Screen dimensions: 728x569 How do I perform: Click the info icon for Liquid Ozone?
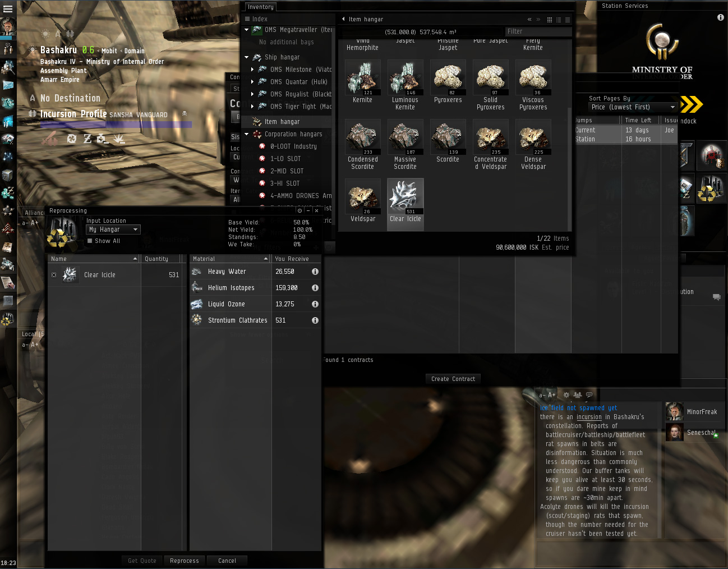click(315, 304)
